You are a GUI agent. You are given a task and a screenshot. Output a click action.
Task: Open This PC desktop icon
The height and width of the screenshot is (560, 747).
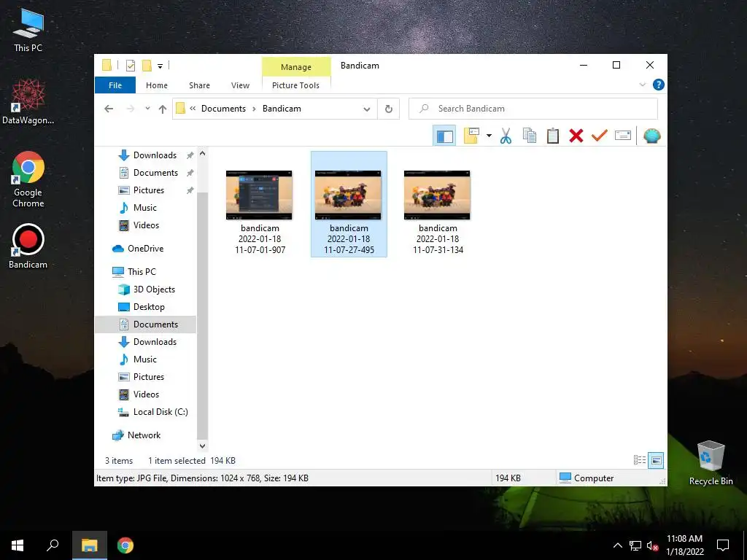[28, 30]
